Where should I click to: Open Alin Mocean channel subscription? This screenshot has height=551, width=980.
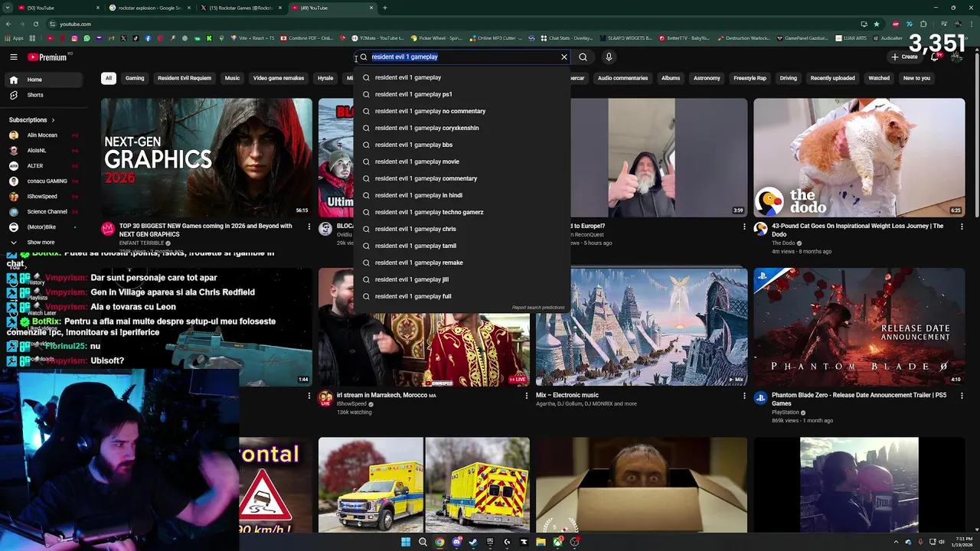click(x=42, y=135)
